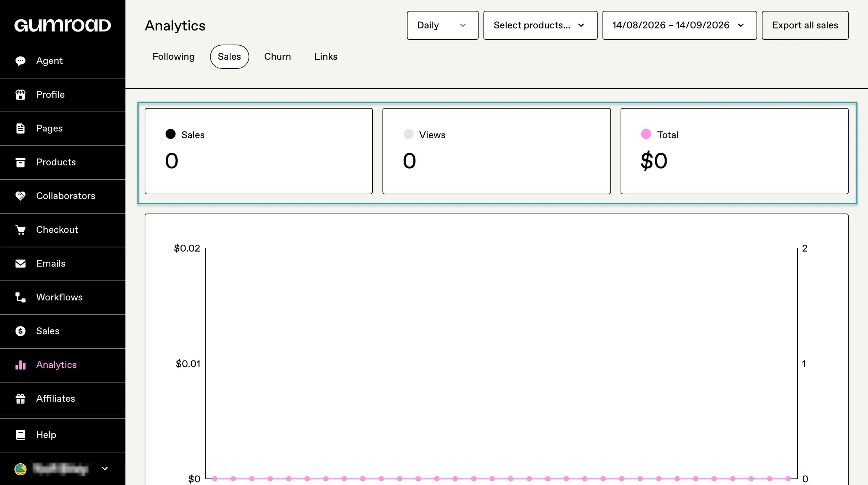Expand the account menu chevron
The width and height of the screenshot is (868, 485).
pyautogui.click(x=105, y=469)
